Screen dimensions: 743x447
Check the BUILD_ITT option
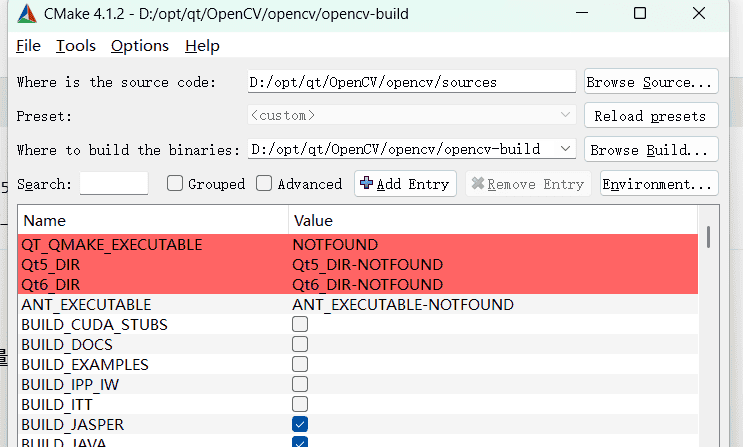coord(300,404)
